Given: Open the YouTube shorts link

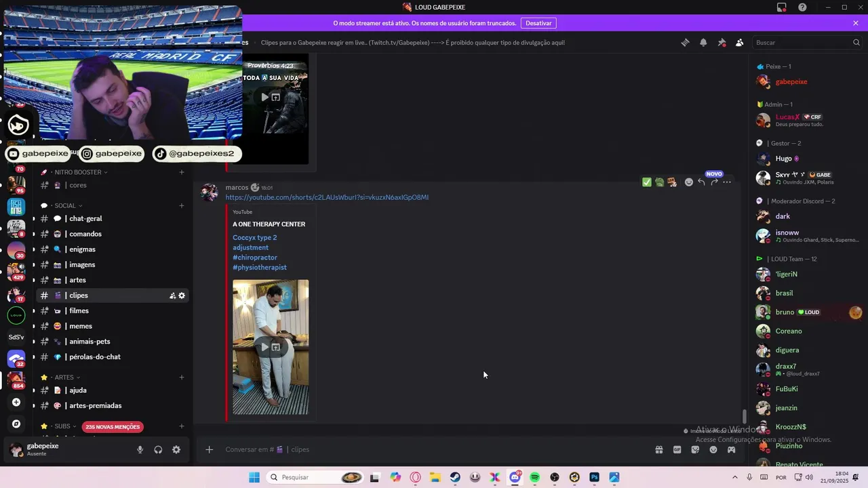Looking at the screenshot, I should point(327,197).
